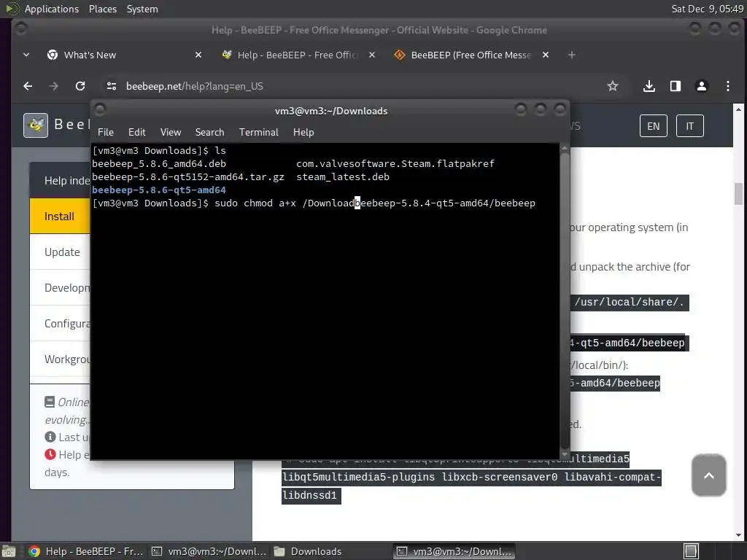Click beebeep_5.8.6_amd64.deb in terminal output
Viewport: 747px width, 560px height.
pyautogui.click(x=158, y=164)
